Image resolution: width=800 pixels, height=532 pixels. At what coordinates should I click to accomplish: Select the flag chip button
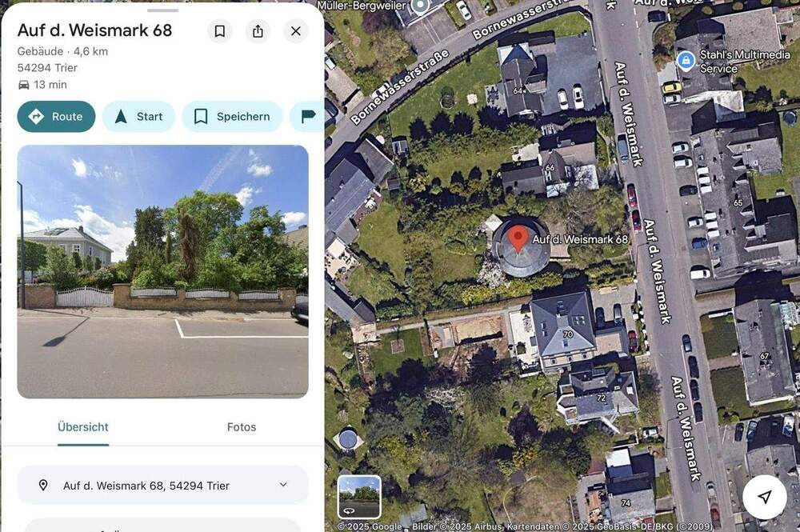pos(308,116)
